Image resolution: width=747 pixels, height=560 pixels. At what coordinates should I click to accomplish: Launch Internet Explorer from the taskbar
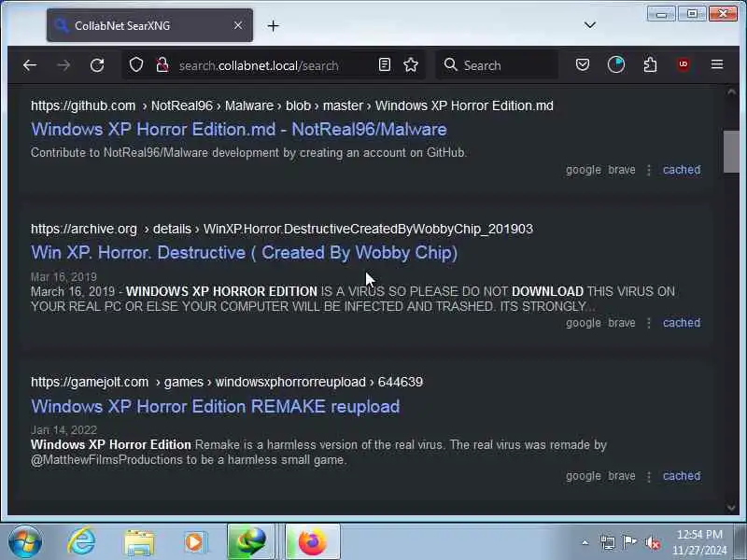tap(81, 541)
